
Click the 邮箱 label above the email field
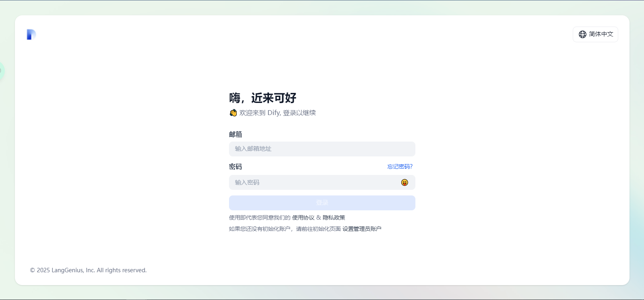click(235, 134)
